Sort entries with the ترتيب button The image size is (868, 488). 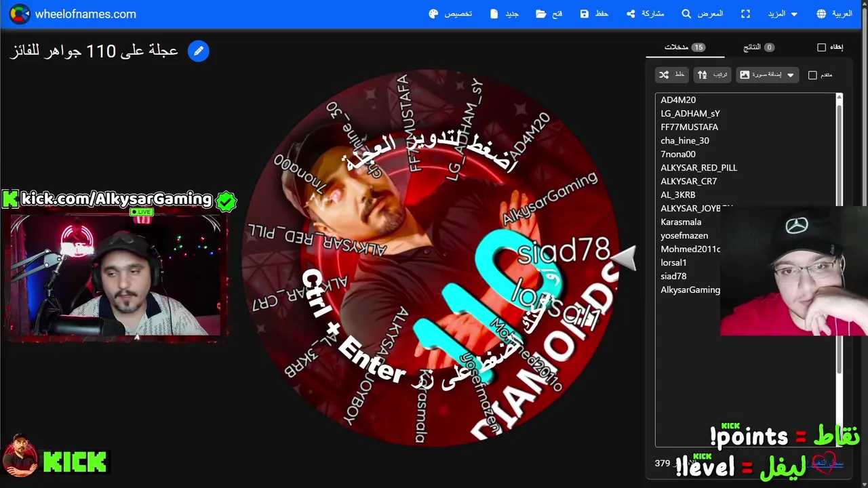point(713,75)
